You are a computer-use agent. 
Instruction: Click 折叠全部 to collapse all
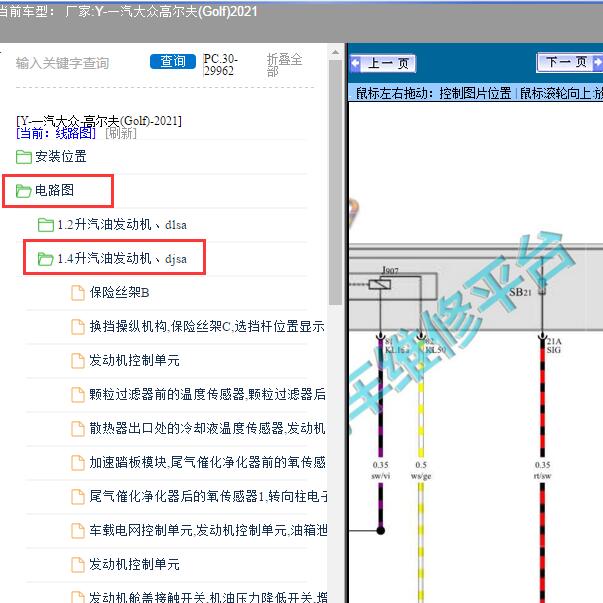point(285,65)
